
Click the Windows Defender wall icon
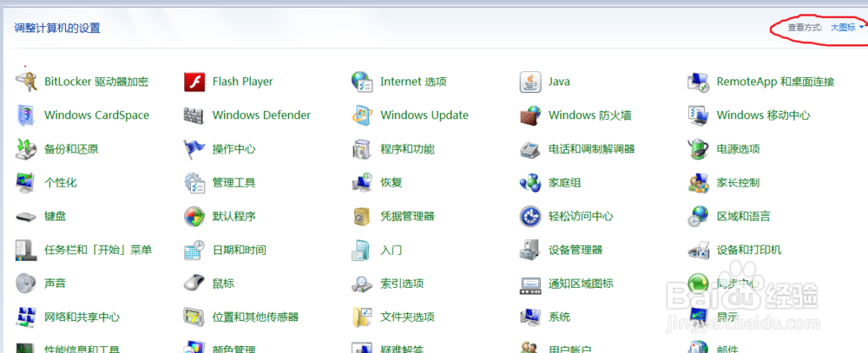(x=194, y=115)
